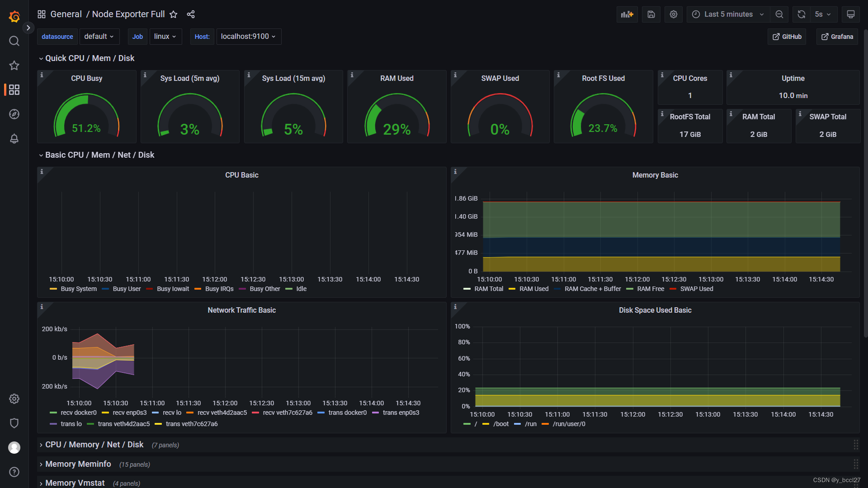Open the 5s refresh interval dropdown

click(x=823, y=14)
